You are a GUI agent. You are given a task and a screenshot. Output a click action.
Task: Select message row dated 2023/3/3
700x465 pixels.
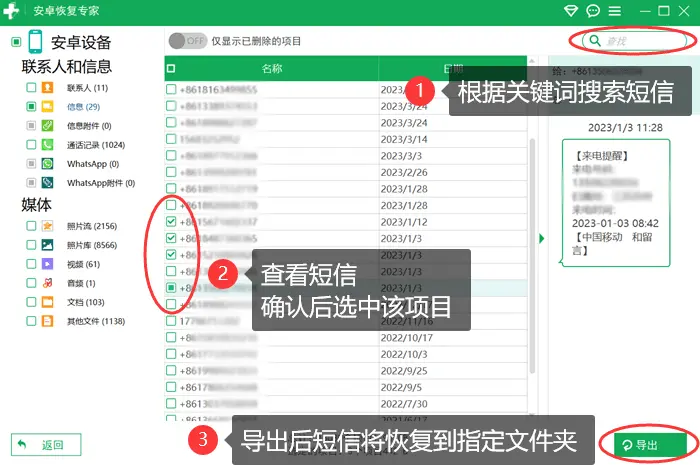(x=346, y=155)
